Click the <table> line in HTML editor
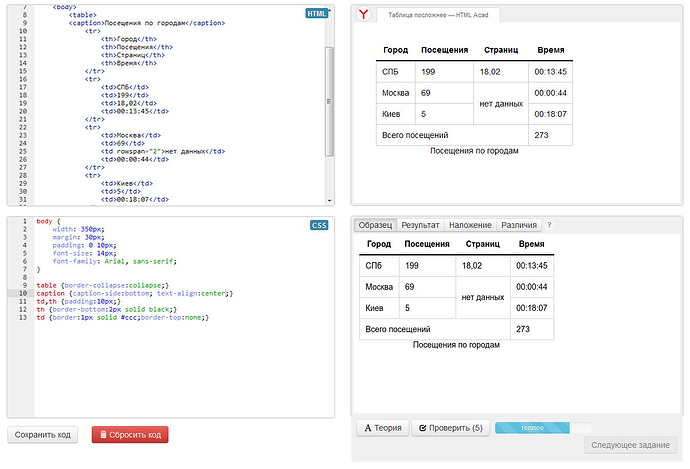Viewport: 690px width, 469px height. click(83, 15)
